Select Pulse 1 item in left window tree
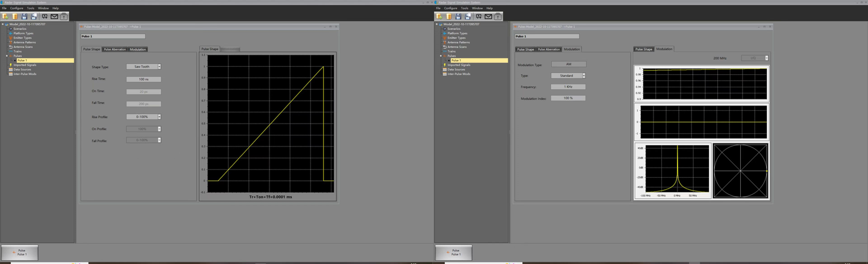Viewport: 868px width, 264px height. click(45, 60)
